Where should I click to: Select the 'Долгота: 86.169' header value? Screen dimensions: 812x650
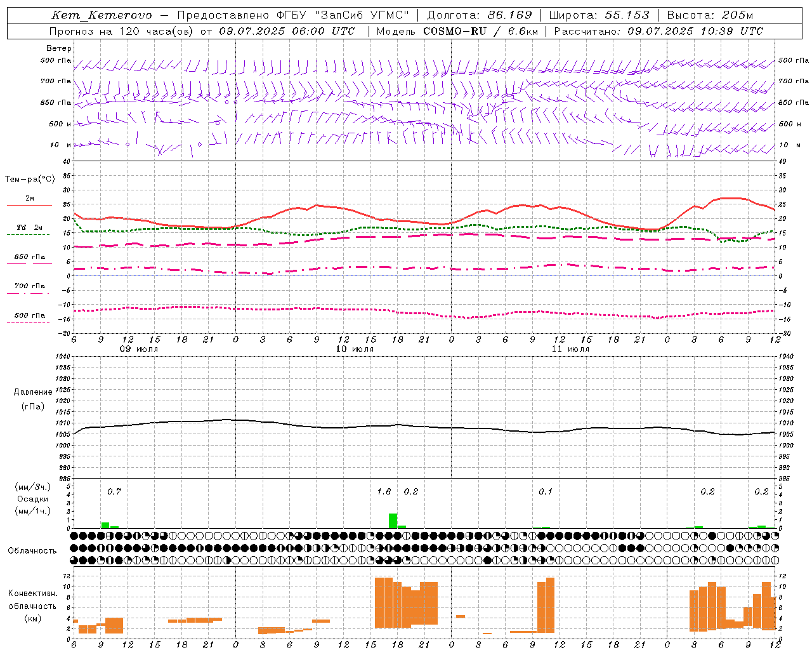(479, 15)
